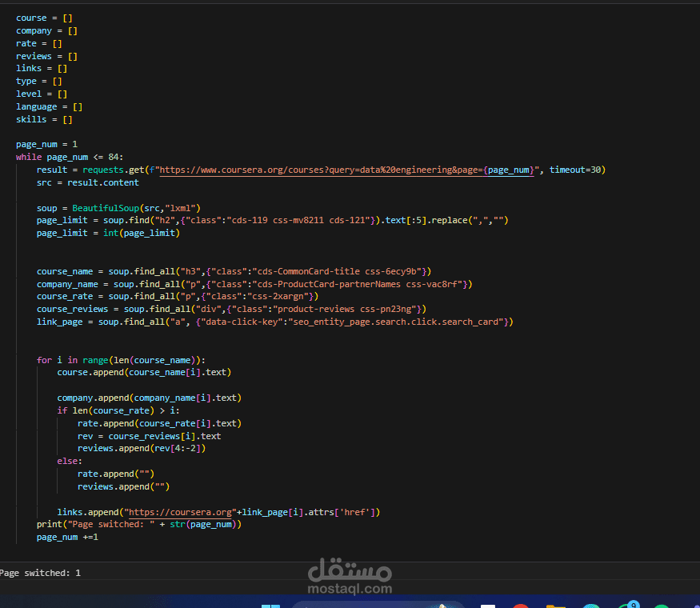Click the 'while page_num <= 84:' line
This screenshot has width=700, height=608.
pyautogui.click(x=70, y=157)
